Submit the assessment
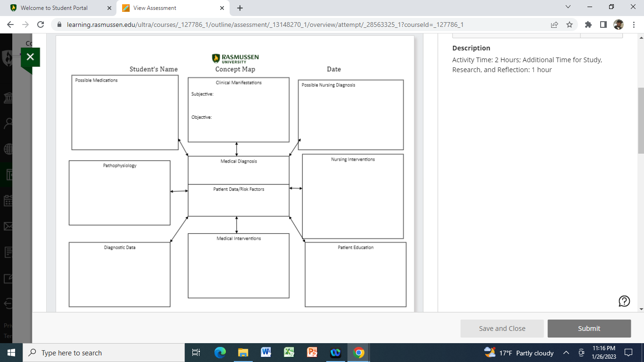 pos(589,329)
